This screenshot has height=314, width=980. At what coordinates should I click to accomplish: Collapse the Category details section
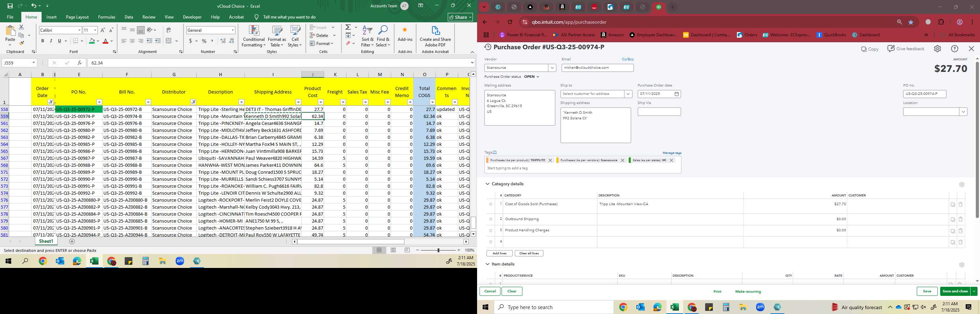click(x=487, y=184)
